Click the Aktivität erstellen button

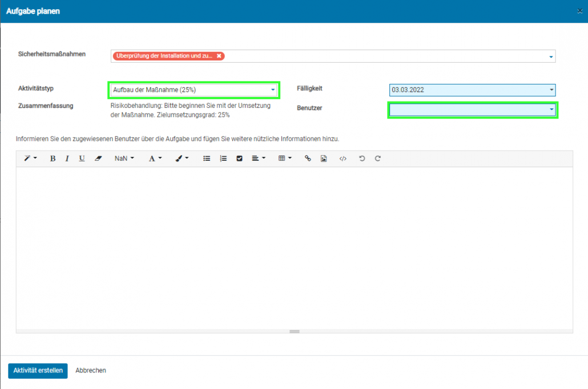pos(38,371)
